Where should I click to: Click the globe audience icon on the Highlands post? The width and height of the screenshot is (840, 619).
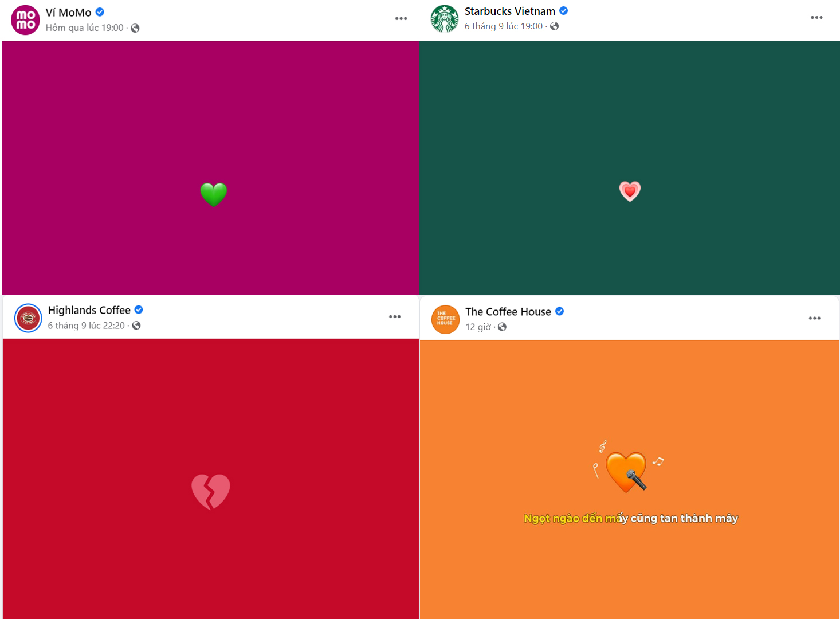pyautogui.click(x=136, y=326)
